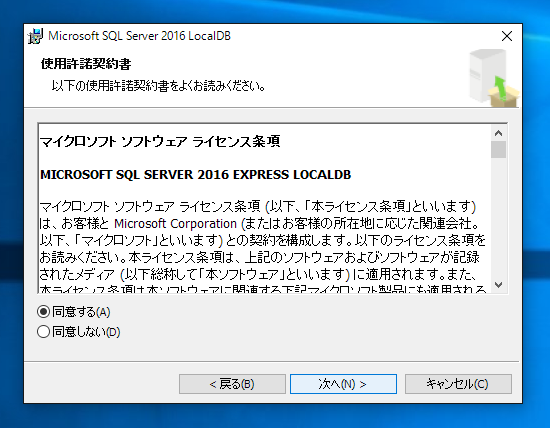550x428 pixels.
Task: Click the license scrollbar up arrow
Action: coord(498,133)
